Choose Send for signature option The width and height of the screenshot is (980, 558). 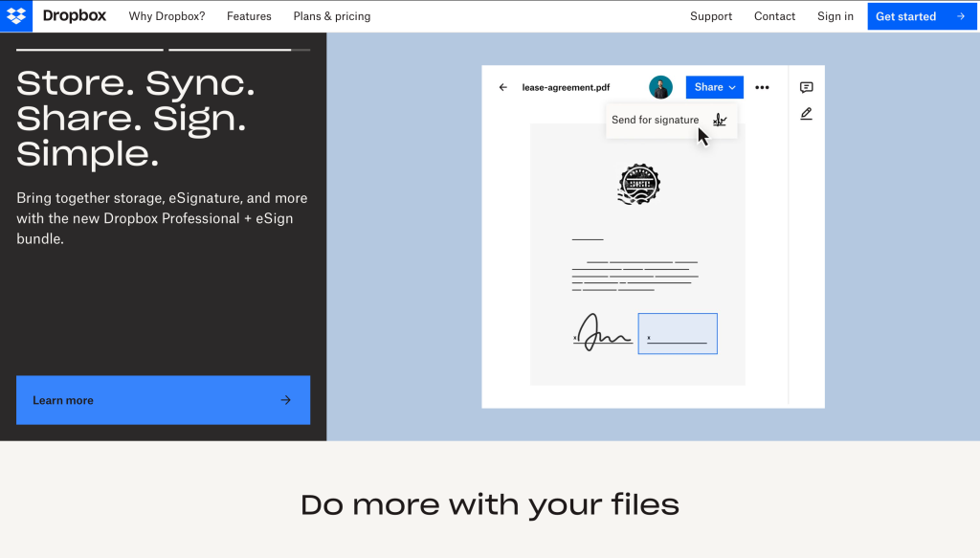tap(671, 120)
